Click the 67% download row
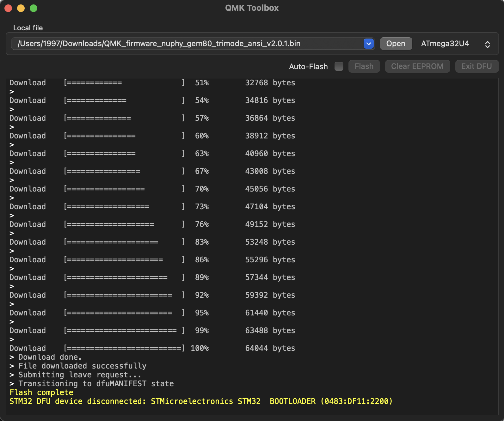This screenshot has width=504, height=421. click(152, 171)
